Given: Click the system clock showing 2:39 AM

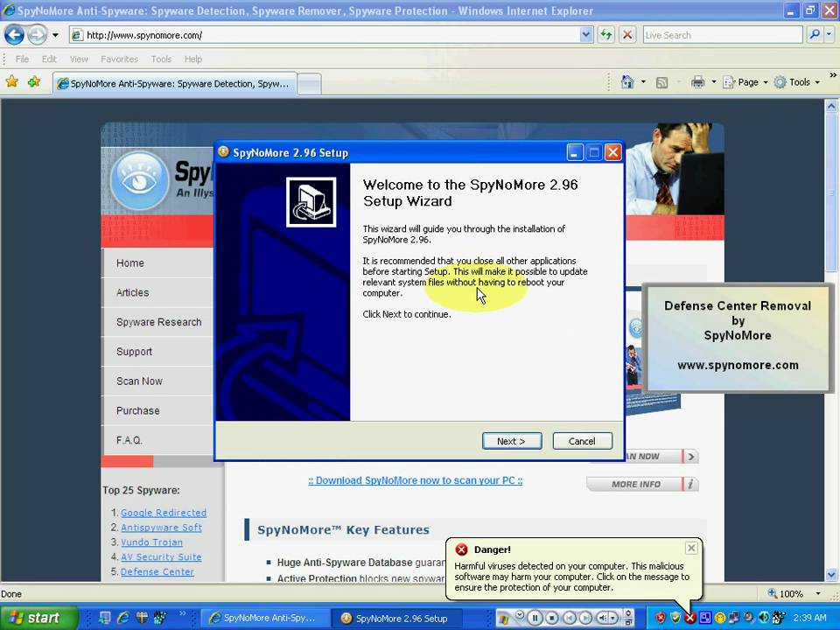Looking at the screenshot, I should pos(810,618).
